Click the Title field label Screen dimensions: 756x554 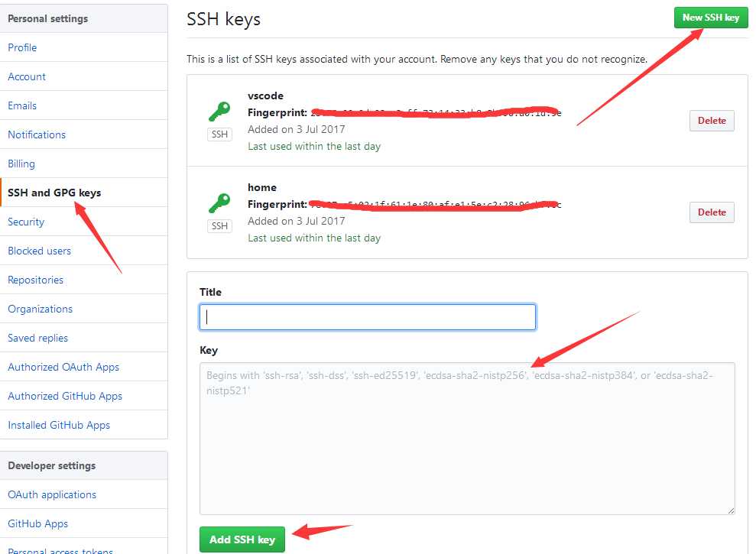pyautogui.click(x=210, y=292)
